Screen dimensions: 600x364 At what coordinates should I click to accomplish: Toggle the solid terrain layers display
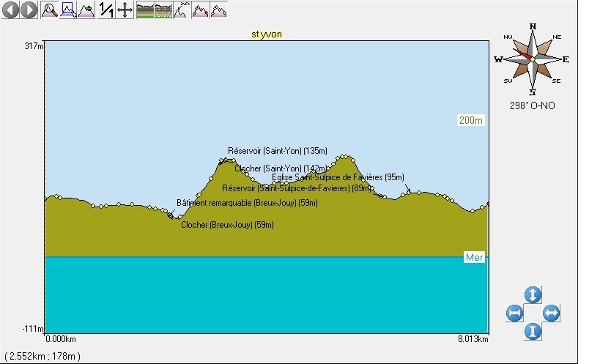[144, 10]
